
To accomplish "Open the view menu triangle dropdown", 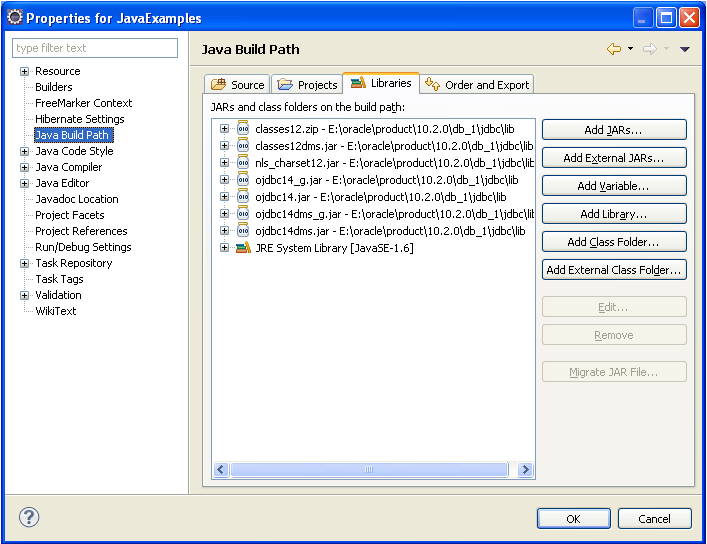I will click(x=684, y=49).
